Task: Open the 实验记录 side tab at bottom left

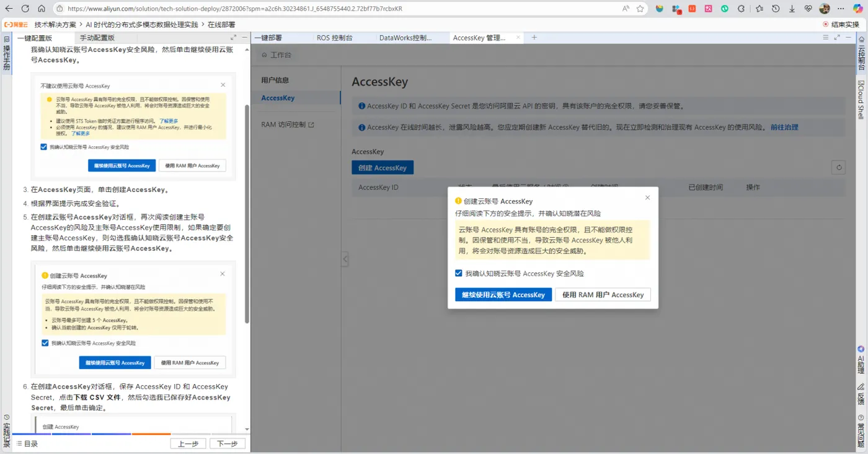Action: pyautogui.click(x=6, y=430)
